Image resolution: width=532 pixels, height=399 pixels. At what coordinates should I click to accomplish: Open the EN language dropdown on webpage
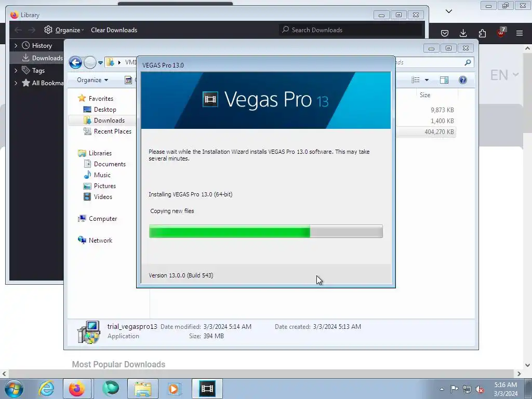(x=504, y=75)
